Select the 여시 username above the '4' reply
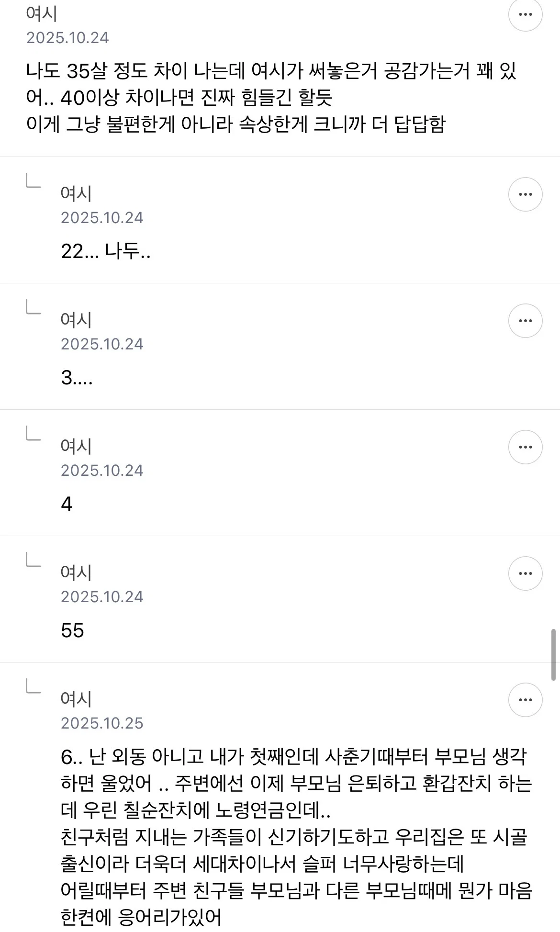Viewport: 560px width, 932px height. pos(76,446)
